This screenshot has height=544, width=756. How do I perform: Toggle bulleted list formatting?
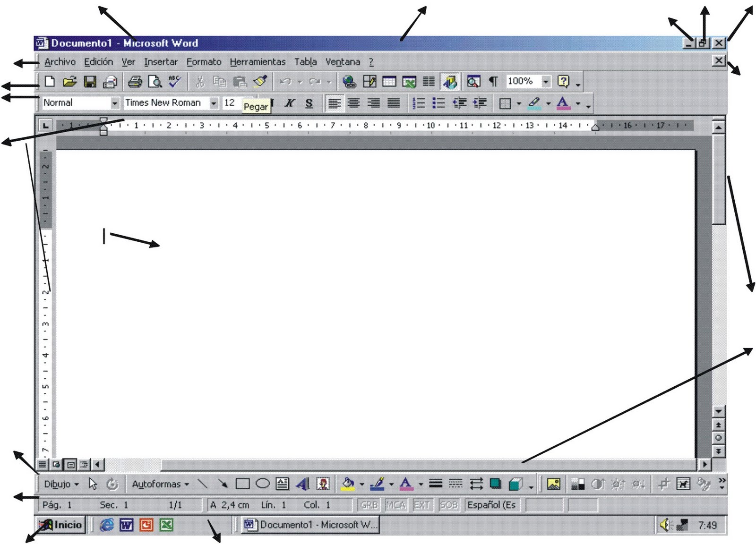(438, 103)
